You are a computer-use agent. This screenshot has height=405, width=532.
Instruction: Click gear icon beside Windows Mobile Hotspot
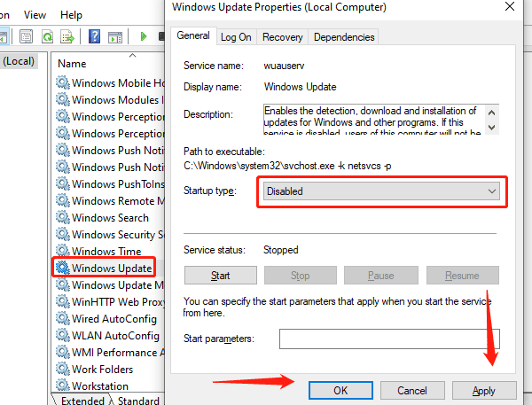[62, 82]
